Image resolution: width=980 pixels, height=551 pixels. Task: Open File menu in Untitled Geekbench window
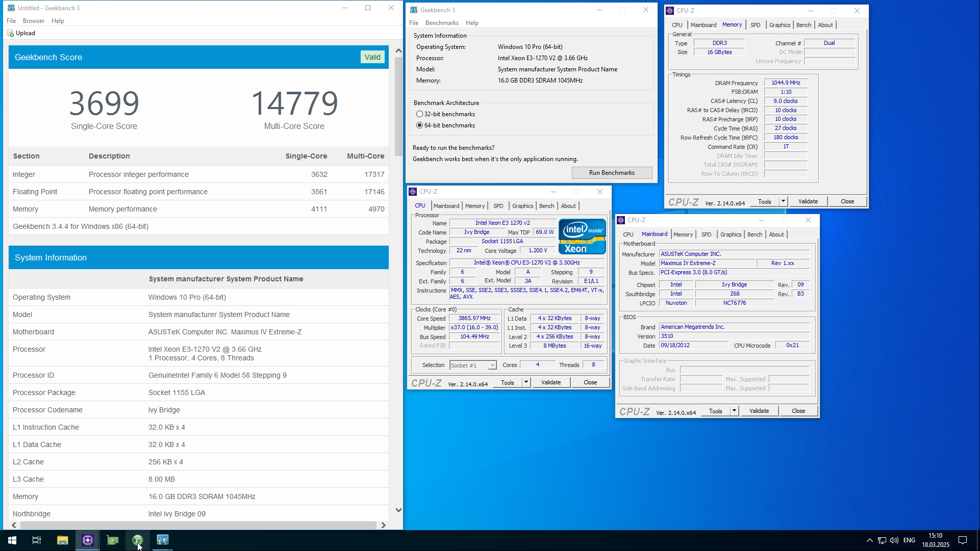point(11,21)
